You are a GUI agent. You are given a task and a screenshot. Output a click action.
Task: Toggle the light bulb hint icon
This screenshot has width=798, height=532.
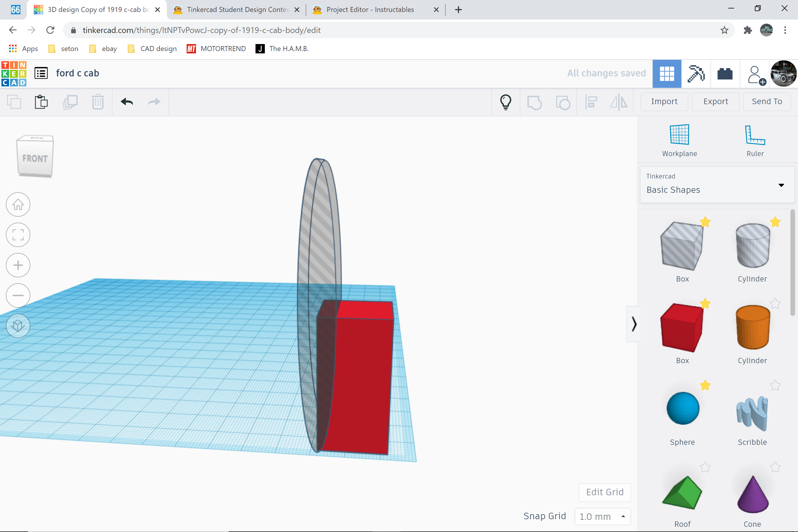(506, 101)
